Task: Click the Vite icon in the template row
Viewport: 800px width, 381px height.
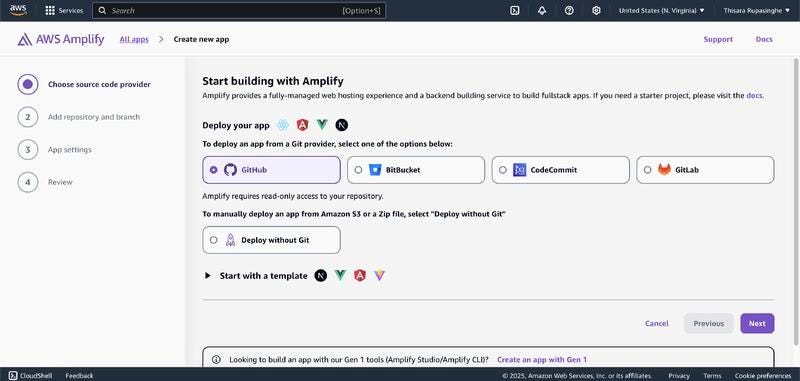Action: (379, 275)
